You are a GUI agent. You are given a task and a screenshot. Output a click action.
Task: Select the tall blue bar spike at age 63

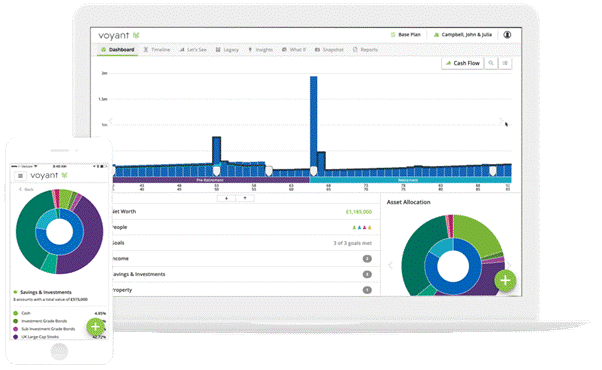(314, 123)
